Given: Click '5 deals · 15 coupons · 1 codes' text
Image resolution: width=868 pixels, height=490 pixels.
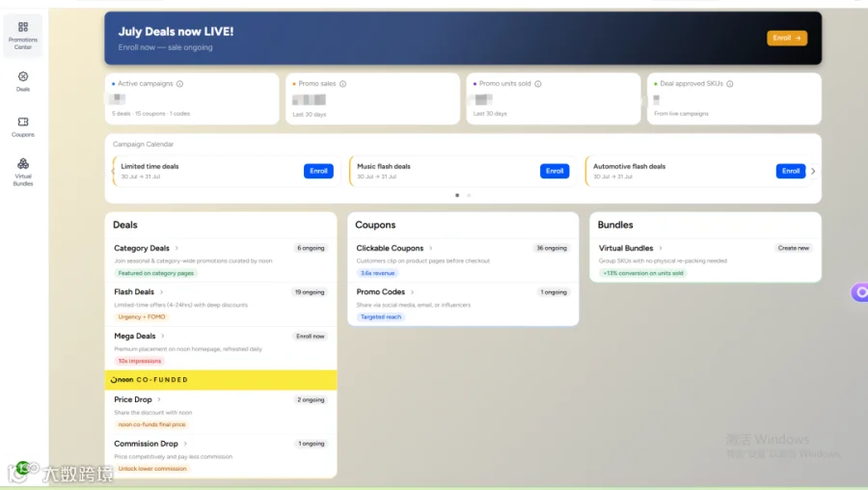Looking at the screenshot, I should [150, 114].
